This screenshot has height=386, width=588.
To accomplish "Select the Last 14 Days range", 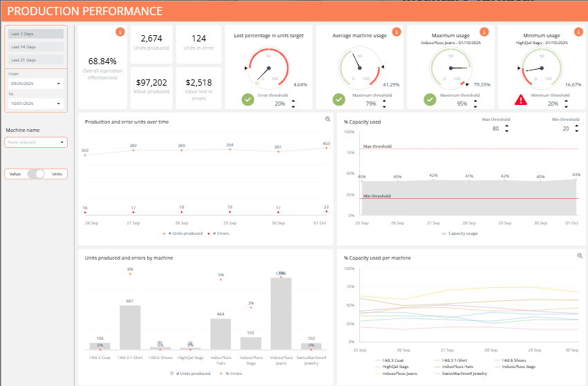I will click(36, 46).
